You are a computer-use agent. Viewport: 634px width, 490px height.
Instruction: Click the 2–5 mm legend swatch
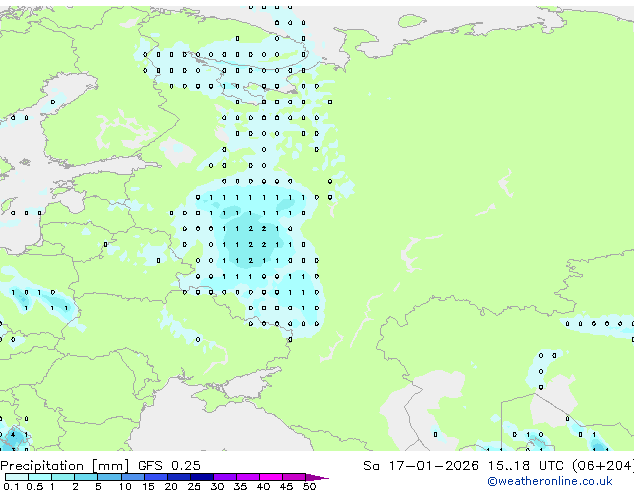(x=86, y=477)
